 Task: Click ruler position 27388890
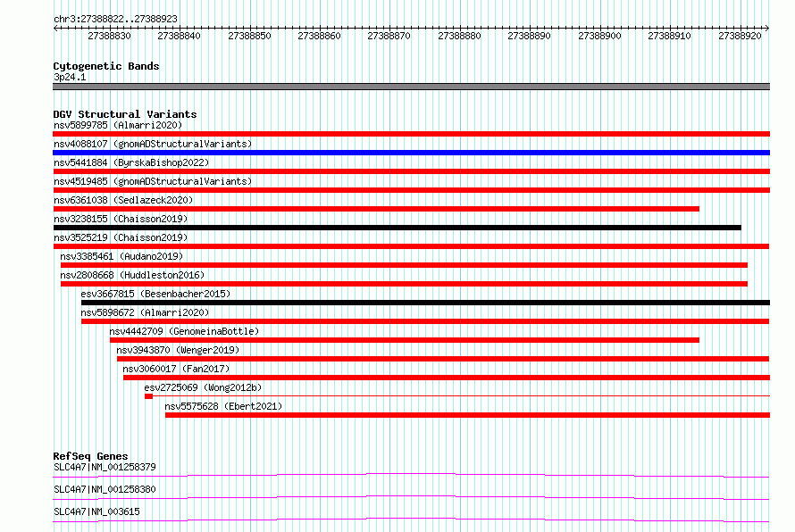click(530, 36)
